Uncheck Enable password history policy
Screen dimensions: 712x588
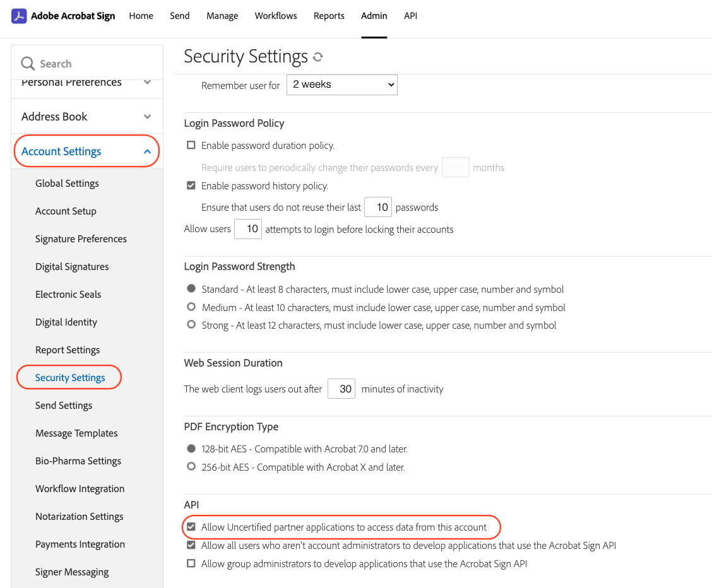click(191, 185)
